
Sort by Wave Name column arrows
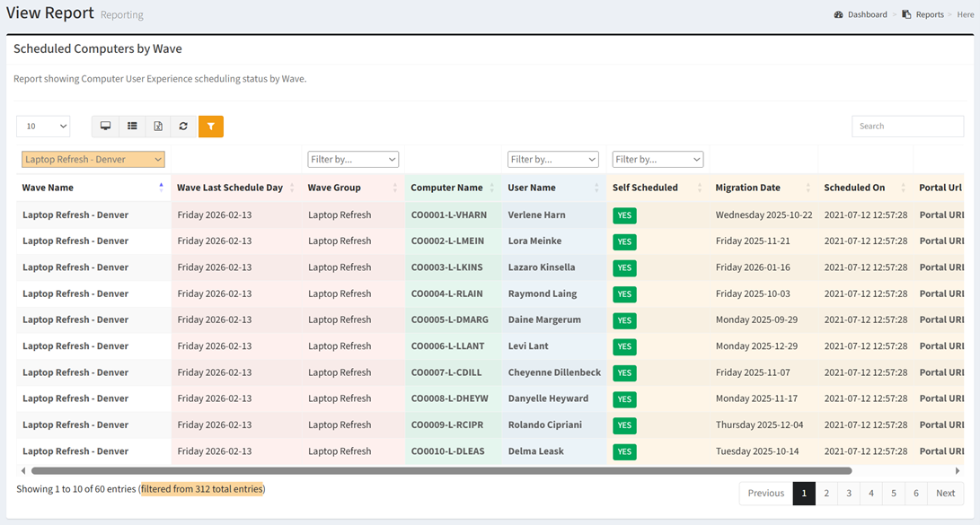(x=161, y=188)
